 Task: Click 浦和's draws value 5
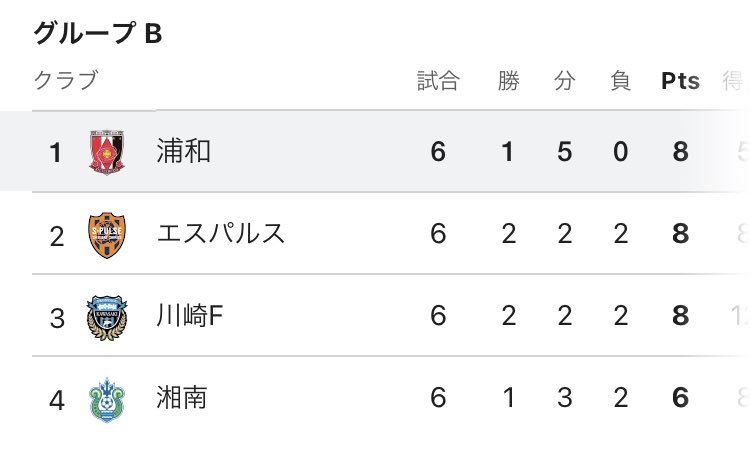tap(564, 152)
